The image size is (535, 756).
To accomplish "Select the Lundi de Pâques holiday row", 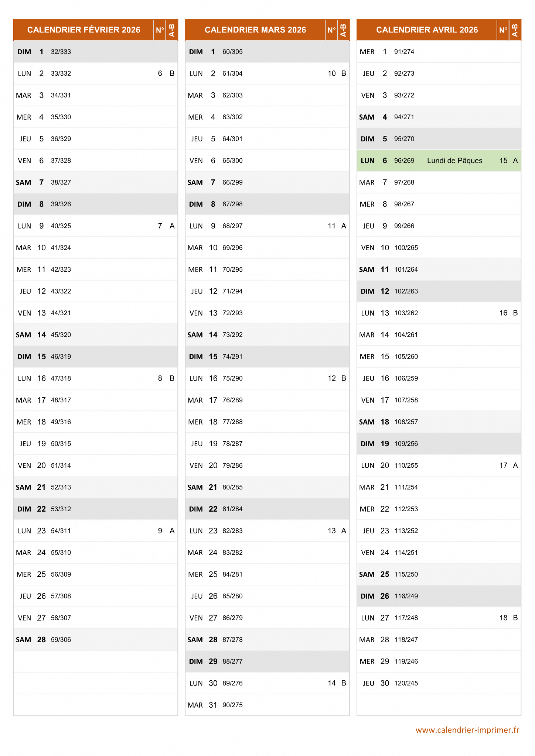I will pos(439,161).
